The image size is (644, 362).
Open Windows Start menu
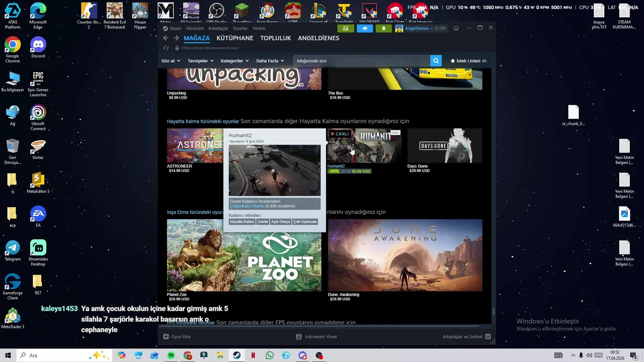(8, 355)
